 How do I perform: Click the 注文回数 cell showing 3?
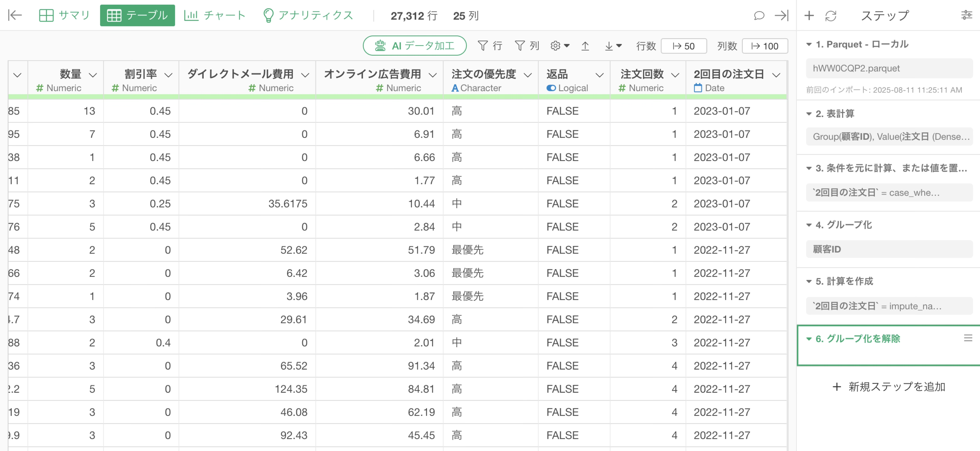tap(648, 342)
